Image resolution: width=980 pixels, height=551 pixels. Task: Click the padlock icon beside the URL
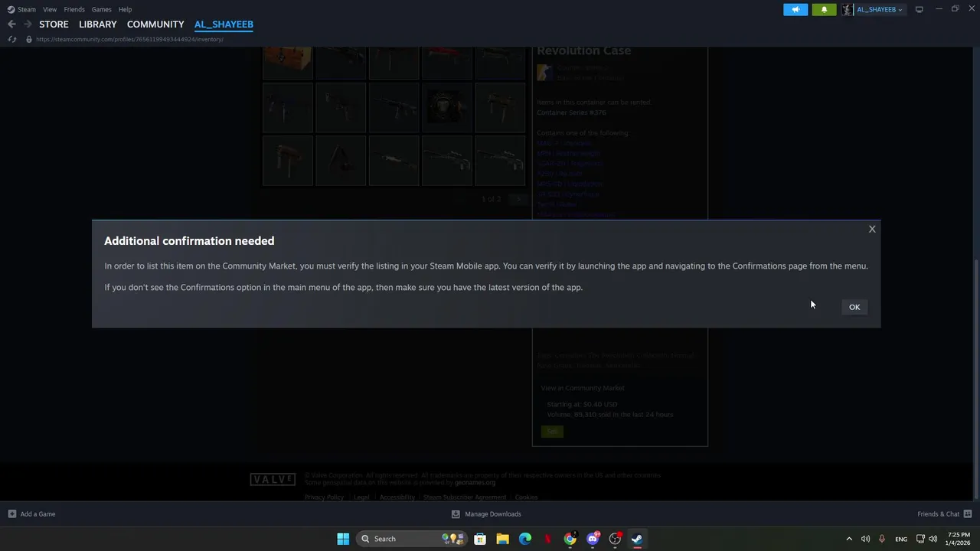point(29,39)
